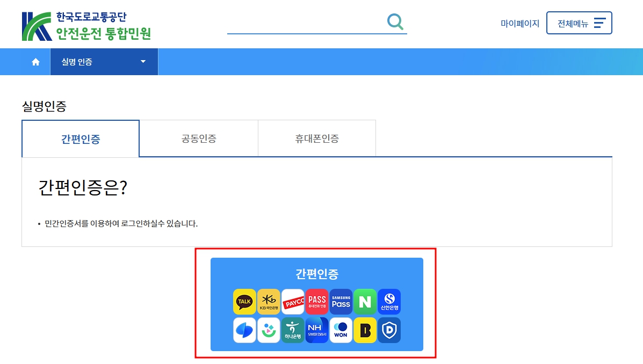The width and height of the screenshot is (643, 364).
Task: Click the 민간인증서를 이용하여 로그인하실수 있습니다 text
Action: point(121,224)
